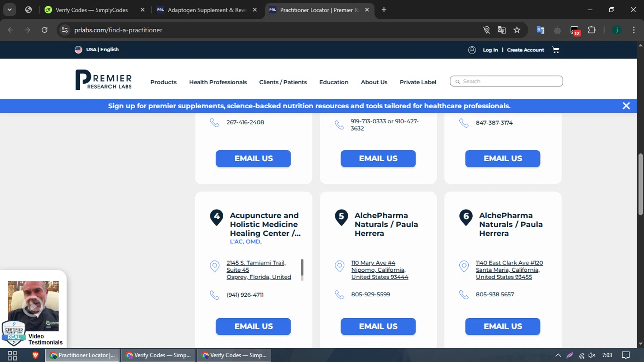
Task: Bookmark this page with the star icon
Action: [x=517, y=30]
